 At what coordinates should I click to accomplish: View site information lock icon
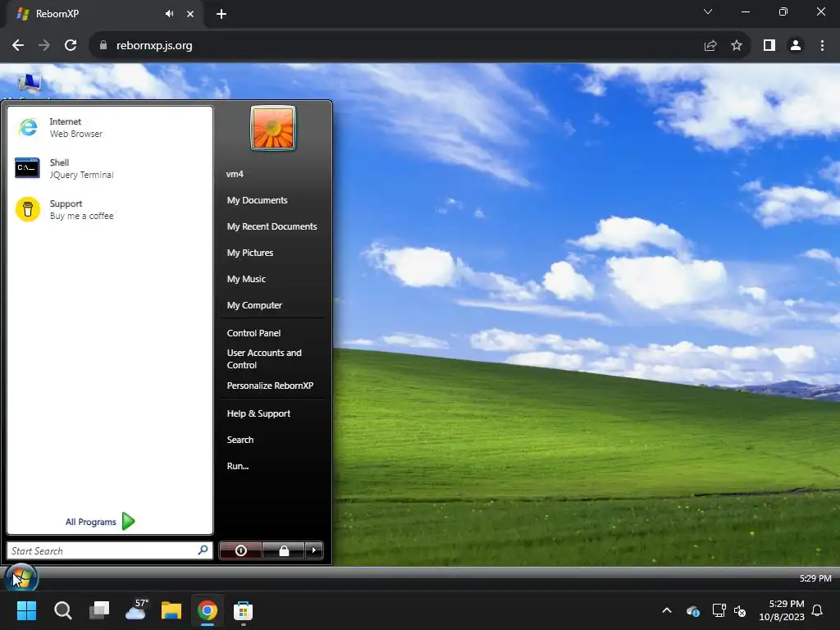click(103, 46)
